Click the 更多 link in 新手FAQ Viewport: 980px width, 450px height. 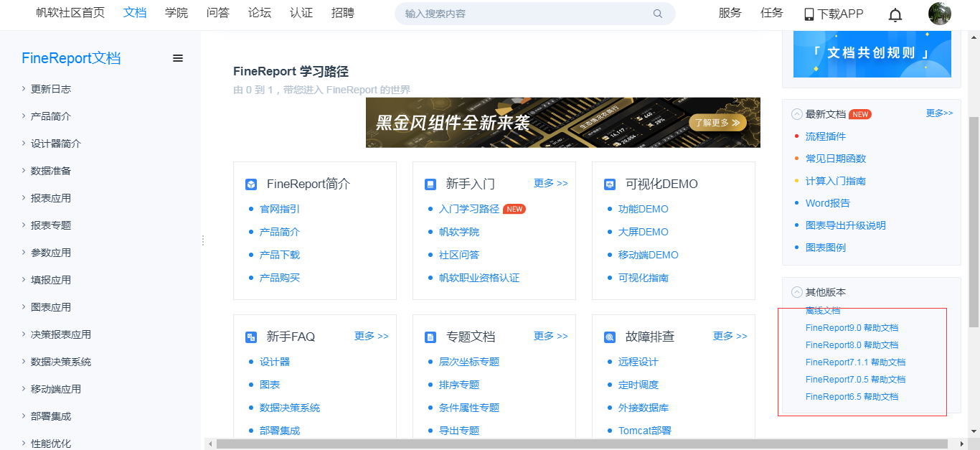(371, 336)
